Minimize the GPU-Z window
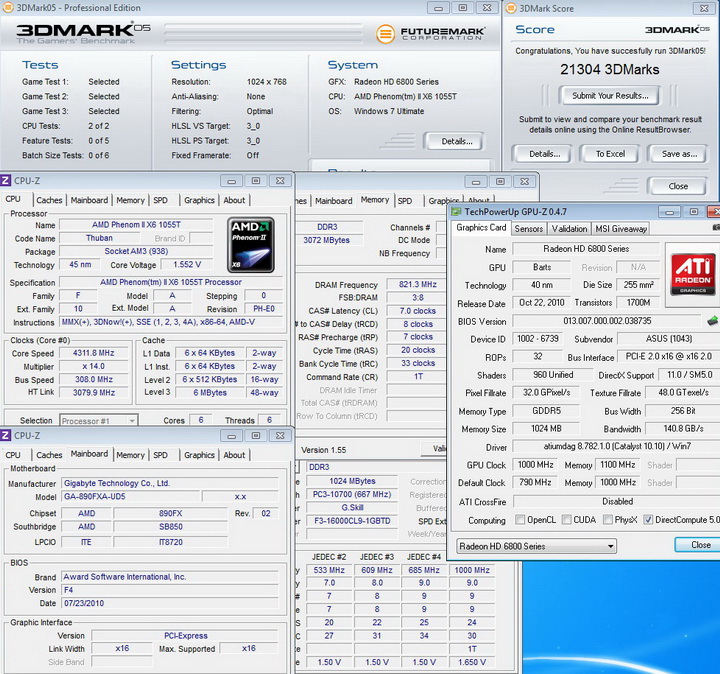This screenshot has height=674, width=720. tap(669, 212)
